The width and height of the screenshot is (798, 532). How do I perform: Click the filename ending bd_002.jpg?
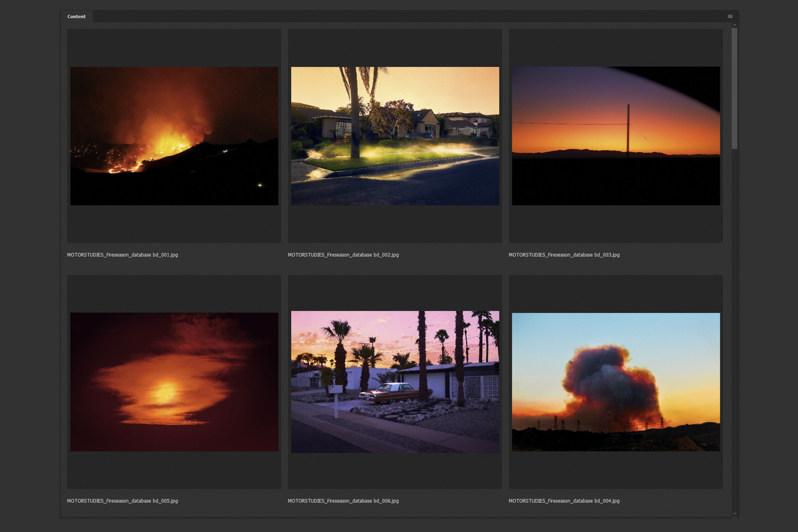click(343, 255)
